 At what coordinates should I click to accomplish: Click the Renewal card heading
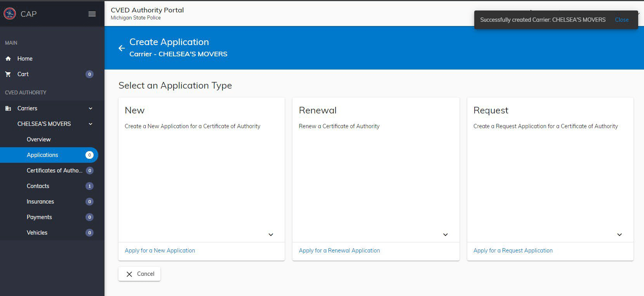click(x=318, y=110)
